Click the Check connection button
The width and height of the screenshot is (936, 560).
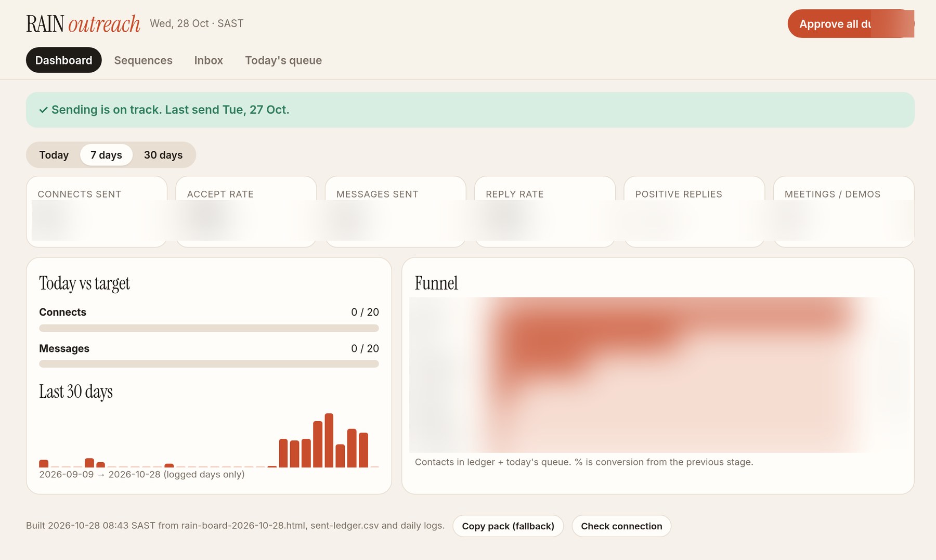(621, 526)
